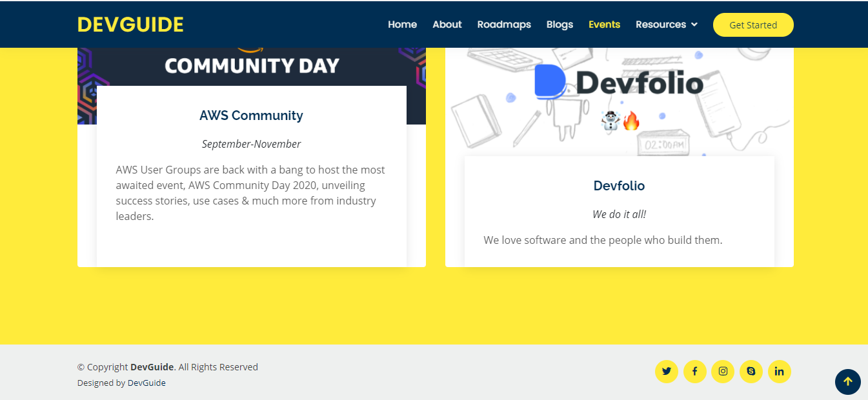This screenshot has height=400, width=868.
Task: Open the Twitter social icon
Action: [667, 372]
